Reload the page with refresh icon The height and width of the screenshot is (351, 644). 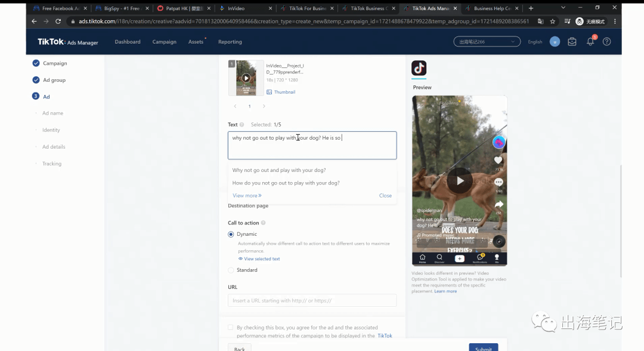pos(58,21)
